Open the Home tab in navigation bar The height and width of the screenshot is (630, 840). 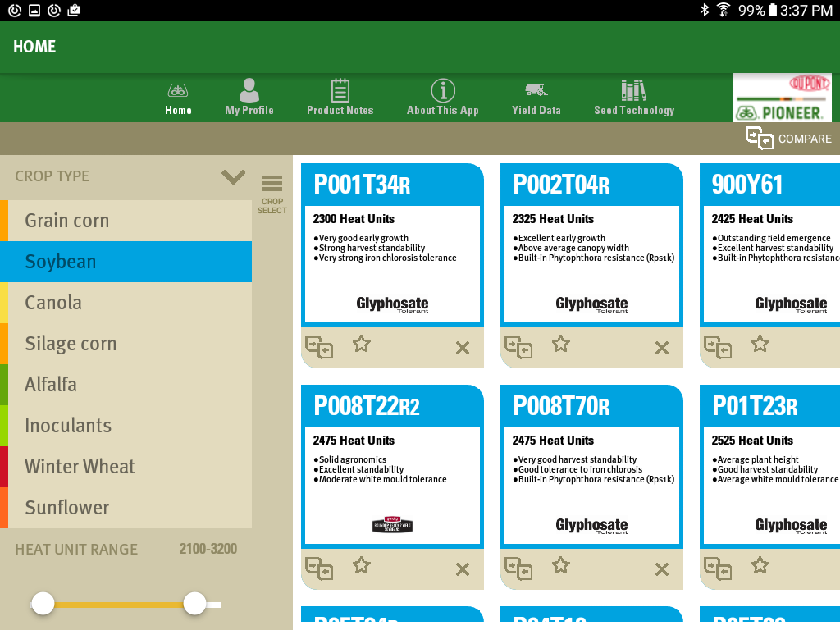[x=178, y=99]
